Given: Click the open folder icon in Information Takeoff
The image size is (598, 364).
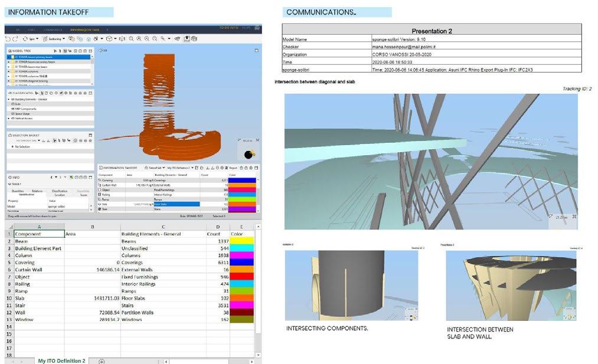Looking at the screenshot, I should click(202, 168).
